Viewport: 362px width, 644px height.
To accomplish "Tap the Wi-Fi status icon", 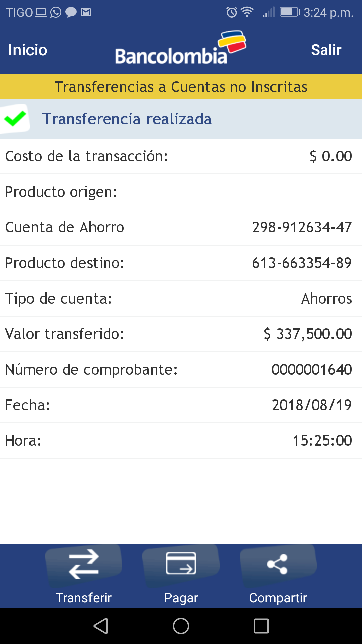I will coord(247,12).
